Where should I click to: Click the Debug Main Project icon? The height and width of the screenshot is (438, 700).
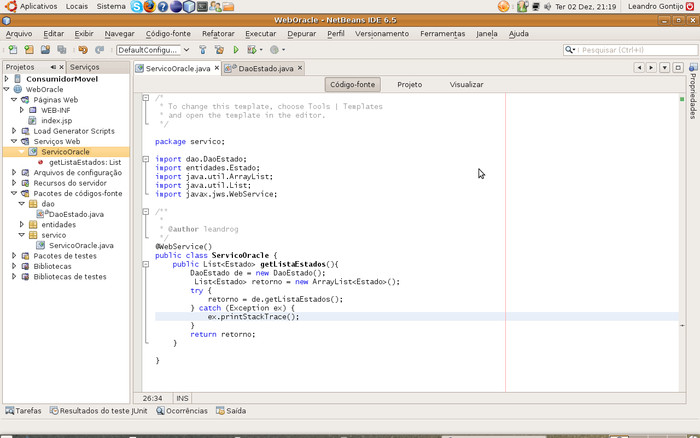tap(252, 50)
